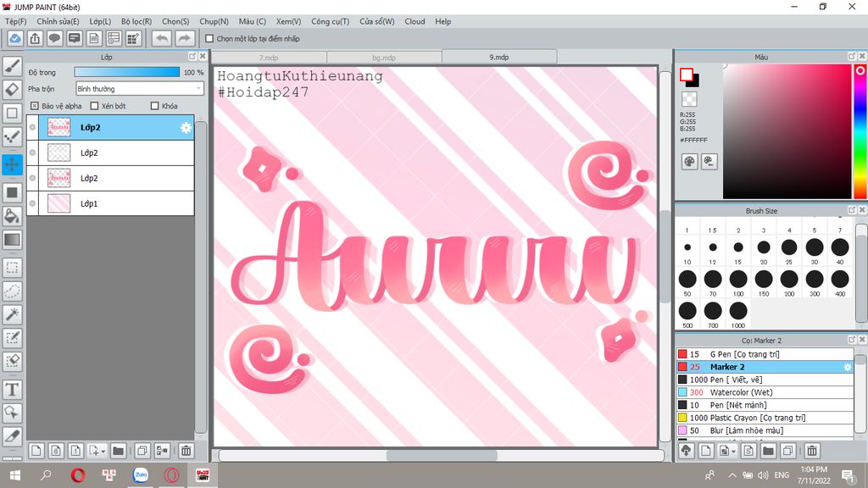This screenshot has height=488, width=868.
Task: Duplicate layer using Layer panel copy icon
Action: [x=142, y=451]
